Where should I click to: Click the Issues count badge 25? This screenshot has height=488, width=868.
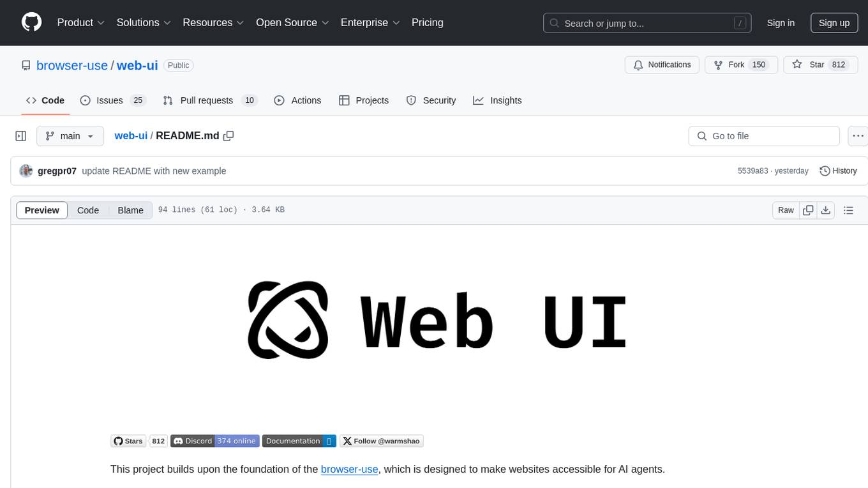tap(137, 100)
